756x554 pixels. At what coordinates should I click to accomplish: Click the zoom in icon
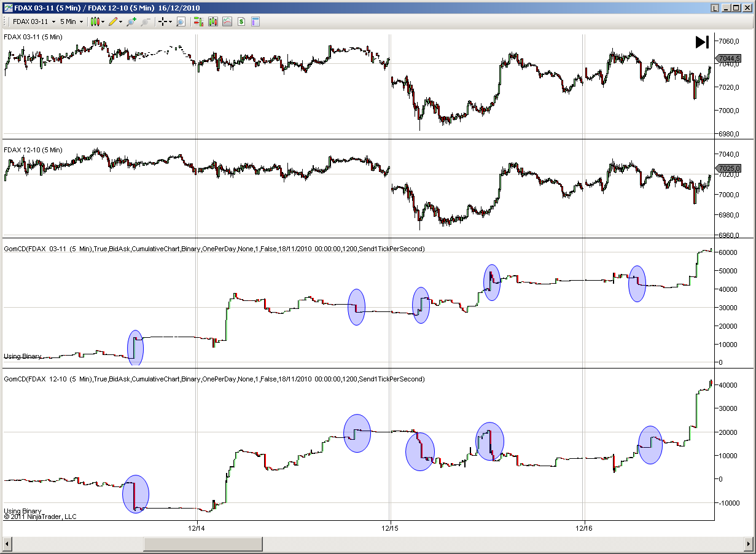coord(131,21)
